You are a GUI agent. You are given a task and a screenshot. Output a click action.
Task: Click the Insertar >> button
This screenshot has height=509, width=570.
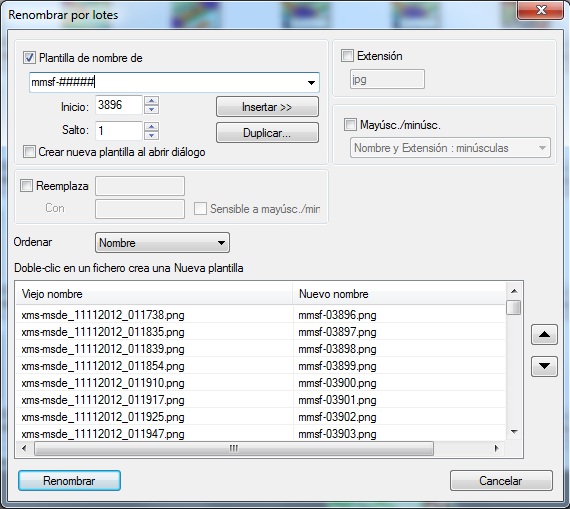(267, 107)
